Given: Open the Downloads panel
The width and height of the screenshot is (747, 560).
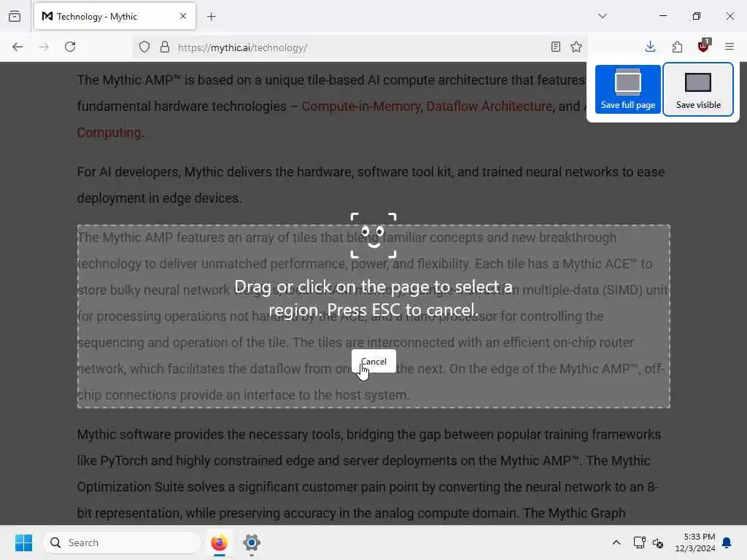Looking at the screenshot, I should pyautogui.click(x=650, y=47).
